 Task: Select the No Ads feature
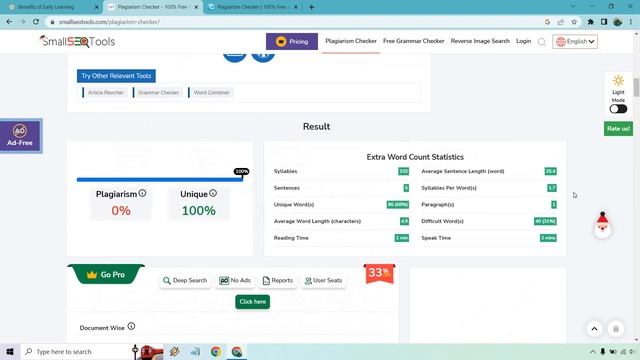point(235,281)
